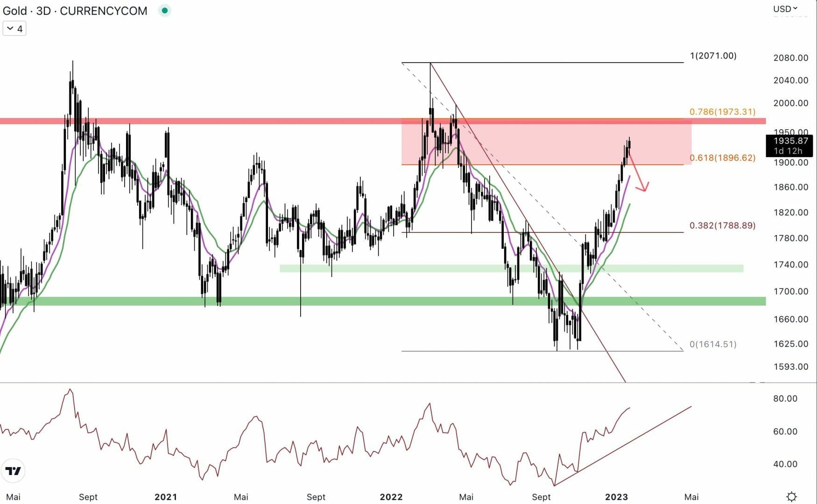Click the green market status dot
Image resolution: width=817 pixels, height=504 pixels.
tap(164, 10)
